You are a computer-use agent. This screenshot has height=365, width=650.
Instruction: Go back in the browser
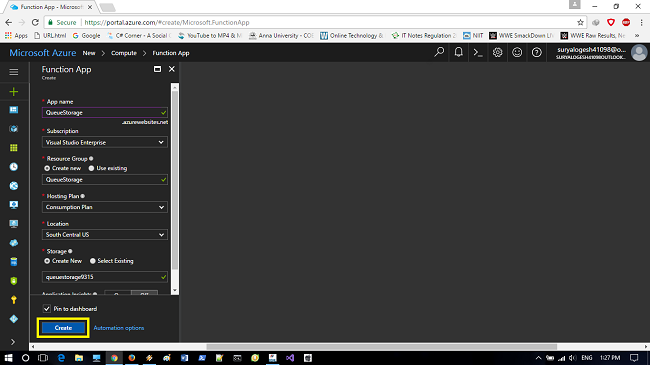click(9, 22)
